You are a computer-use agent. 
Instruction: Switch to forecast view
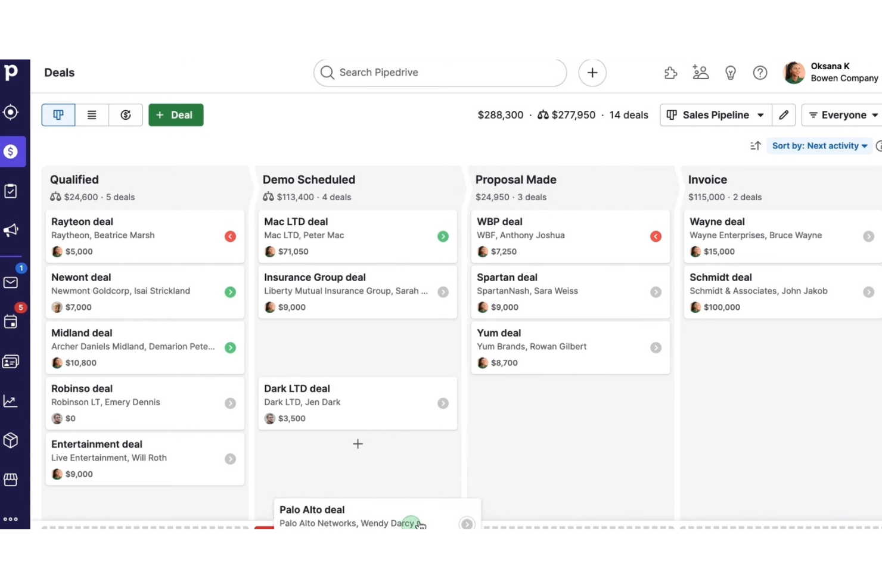(126, 115)
